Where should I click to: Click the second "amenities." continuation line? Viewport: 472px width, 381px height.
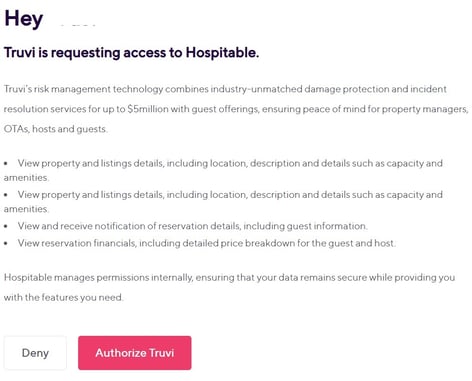point(26,209)
